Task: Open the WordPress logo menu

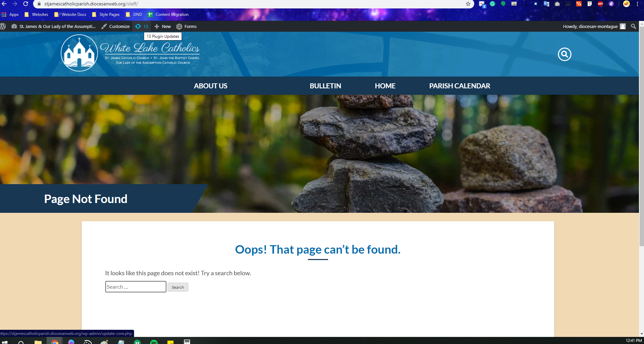Action: (x=3, y=26)
